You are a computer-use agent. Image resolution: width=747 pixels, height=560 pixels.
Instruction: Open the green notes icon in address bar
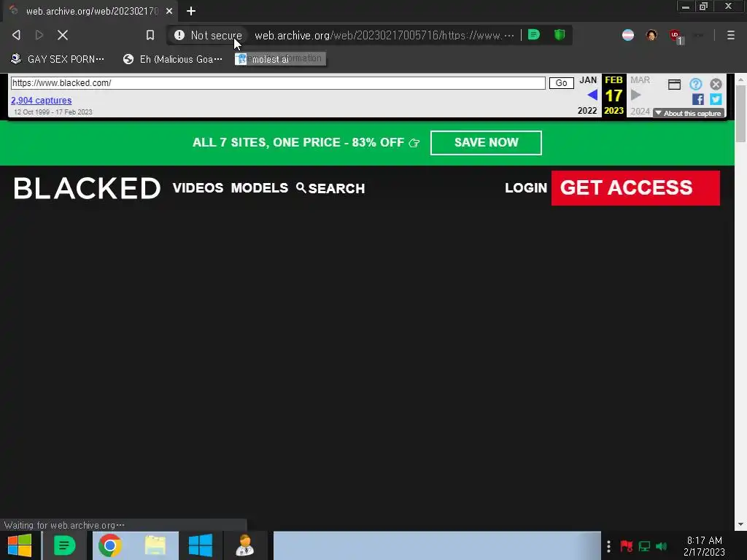pyautogui.click(x=534, y=35)
